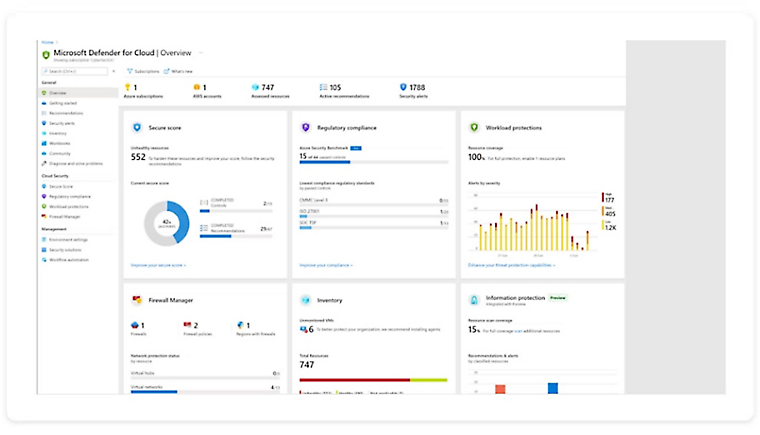Open the Subscriptions filter in toolbar
This screenshot has width=760, height=435.
(143, 71)
